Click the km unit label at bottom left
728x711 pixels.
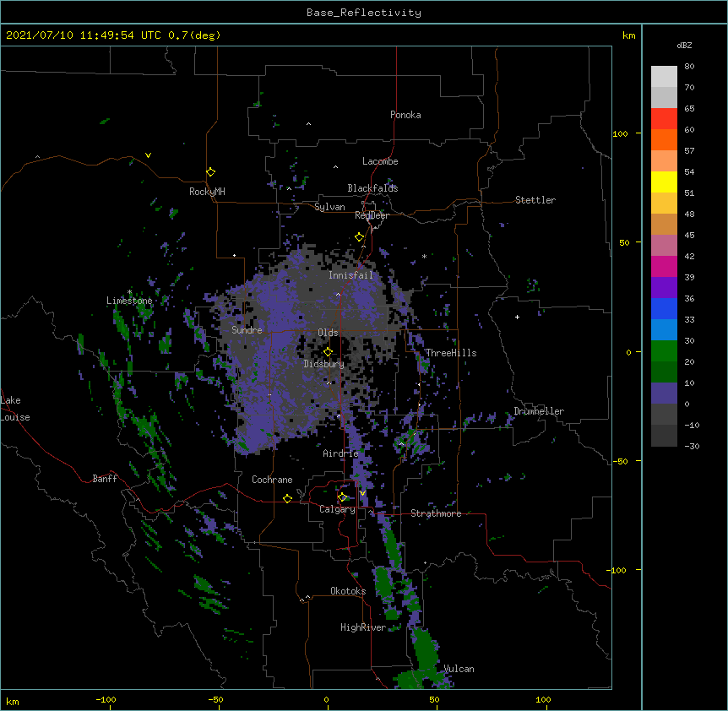13,702
